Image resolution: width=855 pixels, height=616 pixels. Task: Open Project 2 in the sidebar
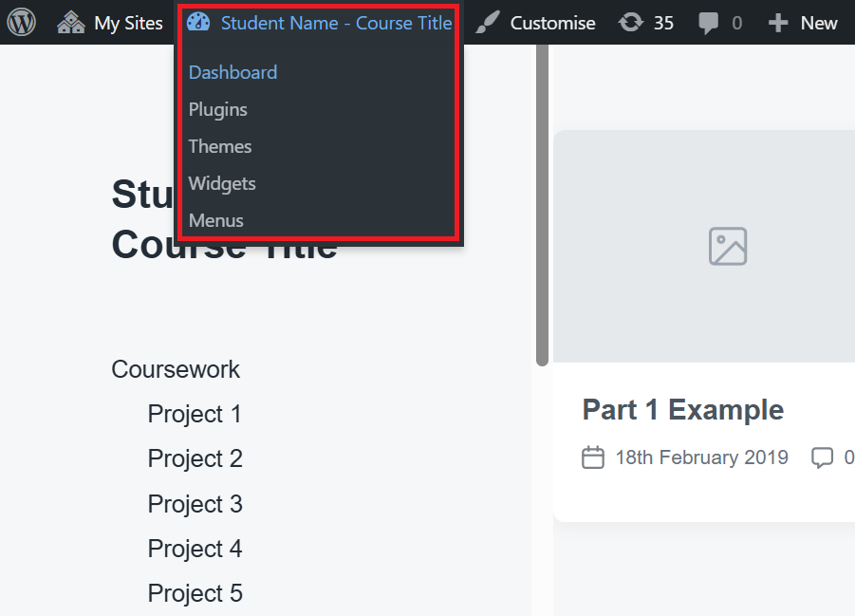pos(195,458)
